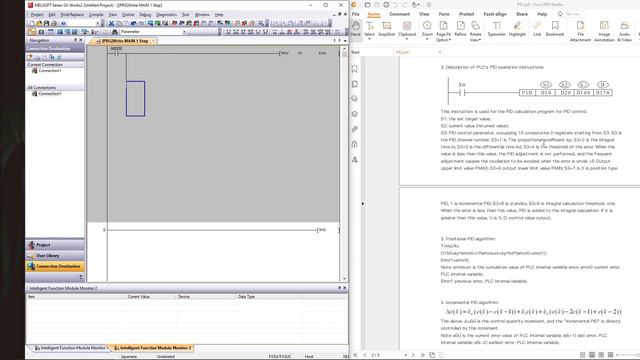Open the Clipboard tool in Foxit
Viewport: 640px width, 360px height.
tap(407, 29)
